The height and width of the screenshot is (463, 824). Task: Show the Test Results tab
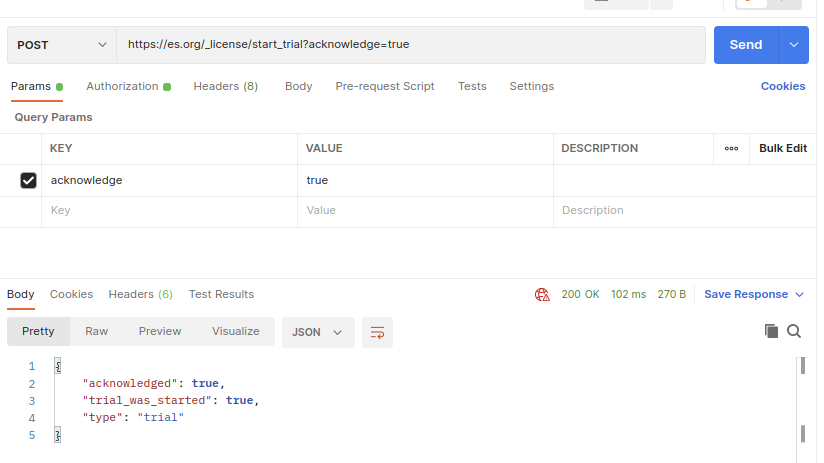221,294
